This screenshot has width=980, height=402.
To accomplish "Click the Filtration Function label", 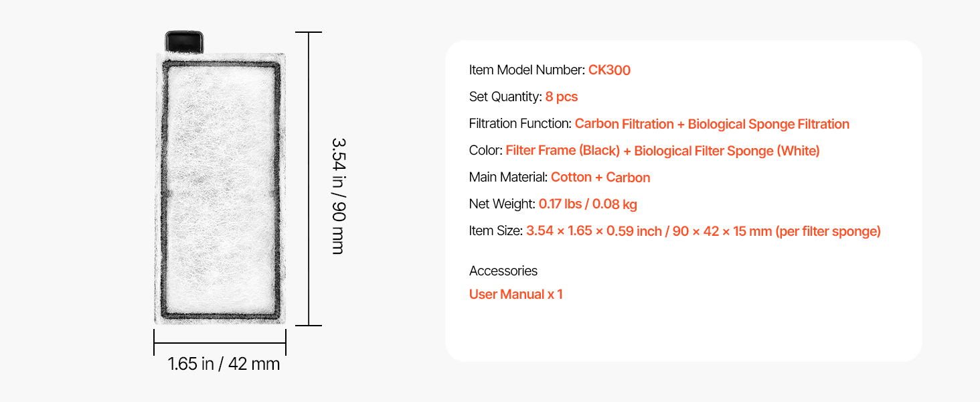I will (520, 124).
